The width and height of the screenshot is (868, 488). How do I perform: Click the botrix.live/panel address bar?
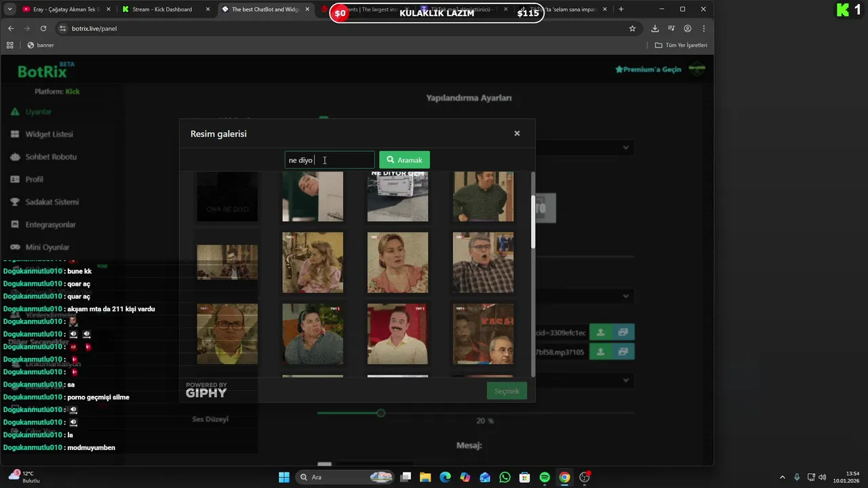tap(339, 28)
